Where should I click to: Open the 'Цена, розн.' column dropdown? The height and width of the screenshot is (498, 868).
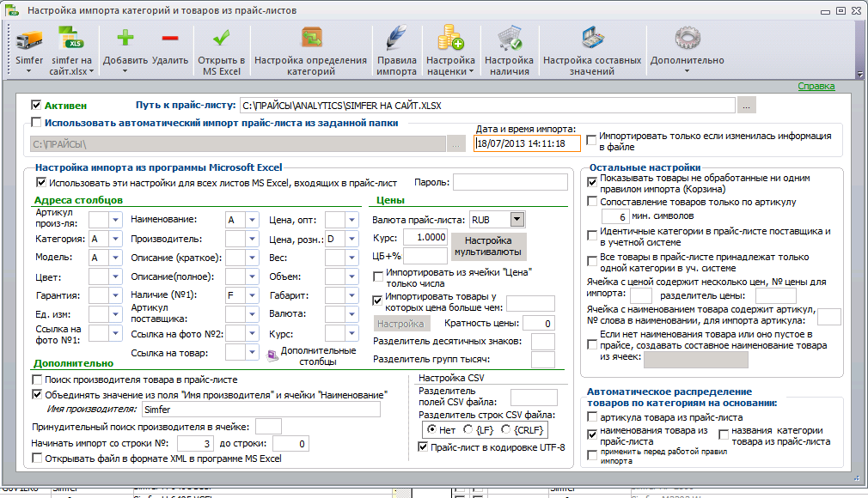point(352,239)
